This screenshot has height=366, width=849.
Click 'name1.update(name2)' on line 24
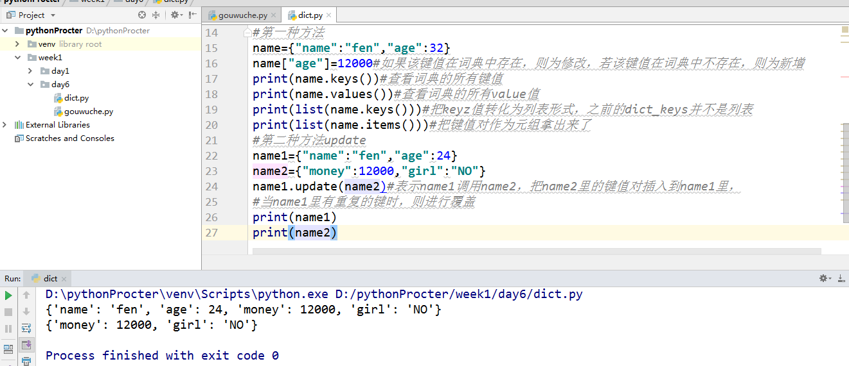(x=319, y=187)
